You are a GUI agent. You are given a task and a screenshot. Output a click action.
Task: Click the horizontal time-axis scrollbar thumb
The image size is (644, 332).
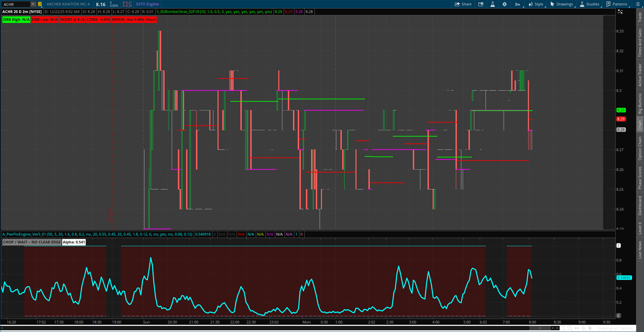tap(540, 328)
